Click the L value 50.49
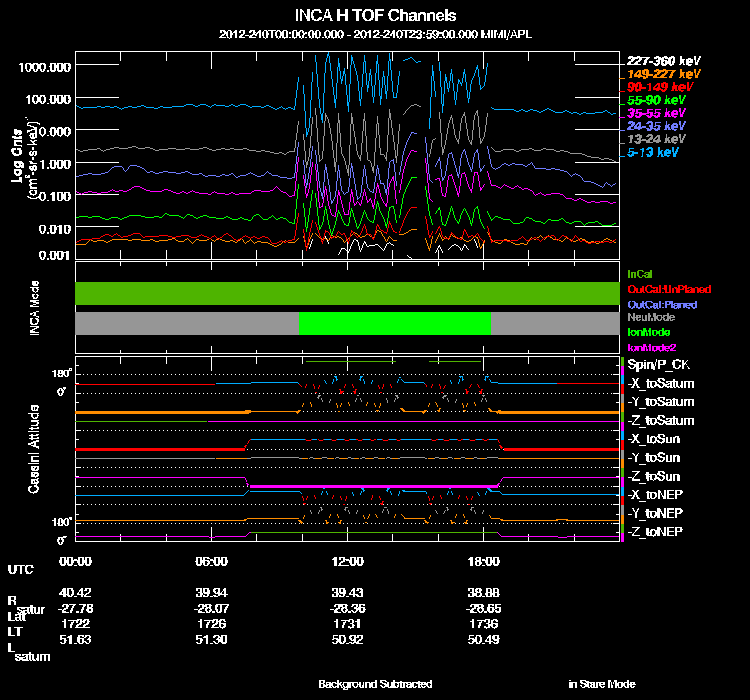The width and height of the screenshot is (750, 700). 484,640
